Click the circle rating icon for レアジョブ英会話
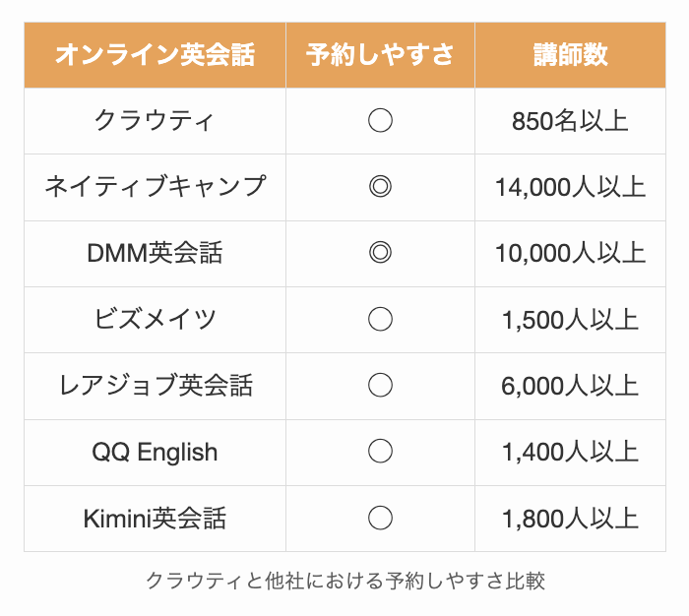This screenshot has width=689, height=616. pyautogui.click(x=380, y=386)
